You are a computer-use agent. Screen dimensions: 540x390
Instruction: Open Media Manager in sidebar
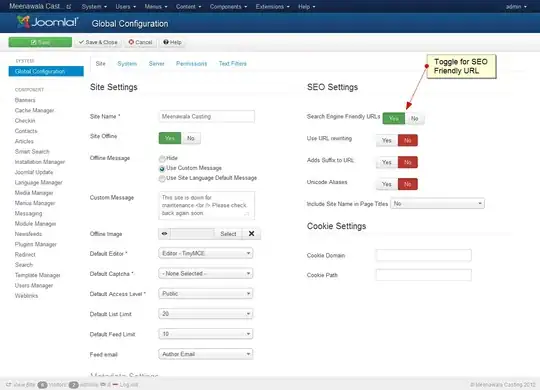(x=34, y=193)
